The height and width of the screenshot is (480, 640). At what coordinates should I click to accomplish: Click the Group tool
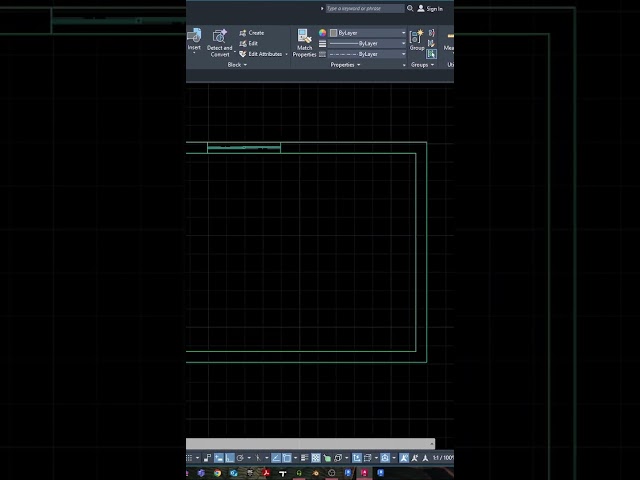click(417, 40)
